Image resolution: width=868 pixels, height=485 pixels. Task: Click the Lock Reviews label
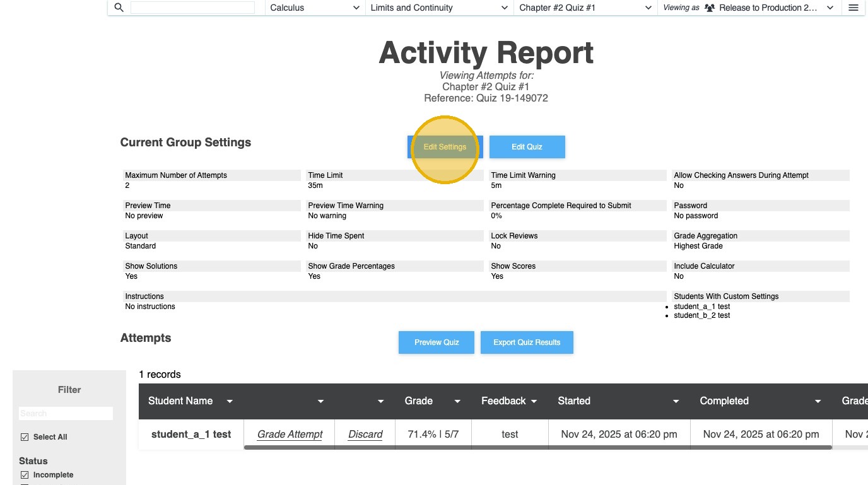coord(514,236)
